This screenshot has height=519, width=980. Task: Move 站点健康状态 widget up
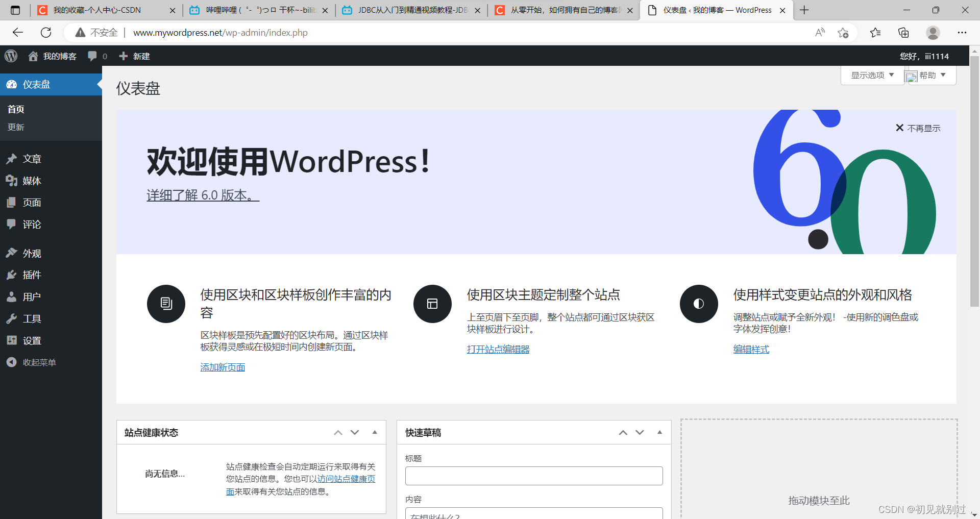(x=338, y=432)
